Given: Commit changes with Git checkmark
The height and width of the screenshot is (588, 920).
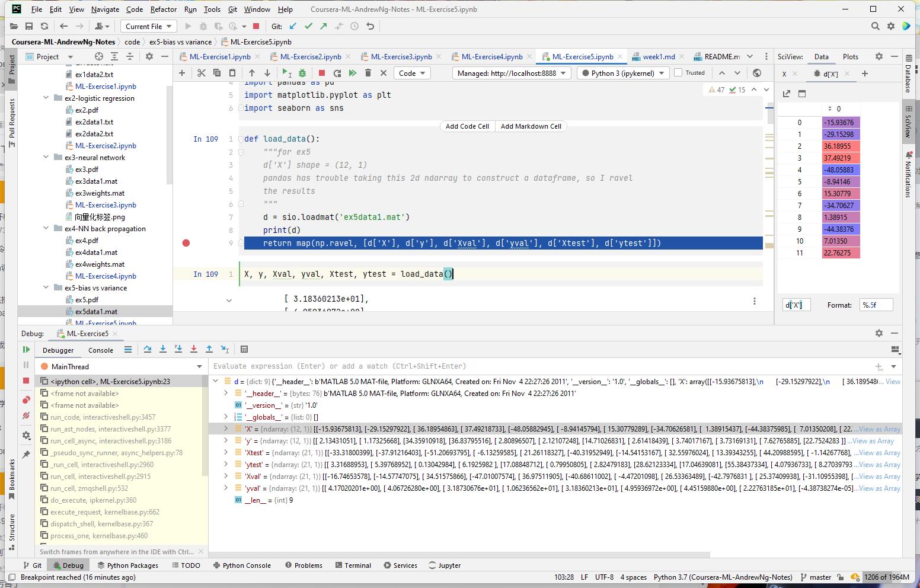Looking at the screenshot, I should 308,26.
